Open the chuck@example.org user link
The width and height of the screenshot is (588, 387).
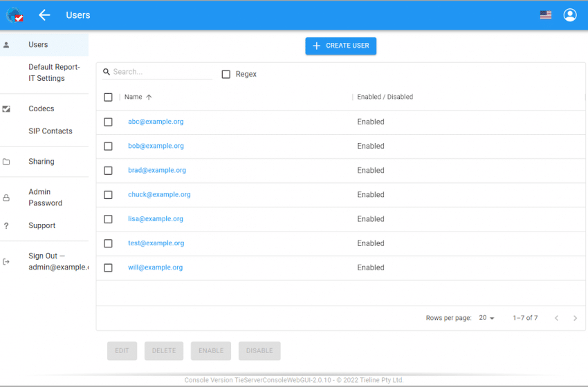click(x=159, y=195)
